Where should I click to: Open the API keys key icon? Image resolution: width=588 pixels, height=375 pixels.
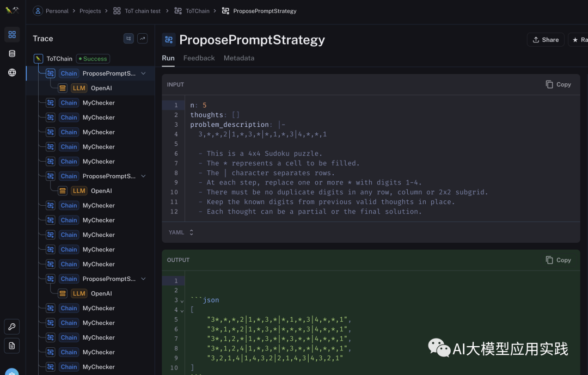coord(12,327)
